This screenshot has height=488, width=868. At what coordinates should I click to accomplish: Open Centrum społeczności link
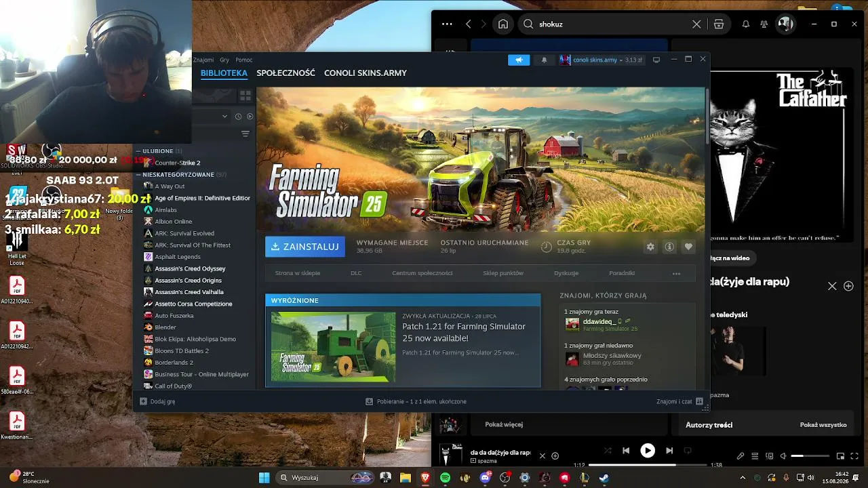coord(422,273)
